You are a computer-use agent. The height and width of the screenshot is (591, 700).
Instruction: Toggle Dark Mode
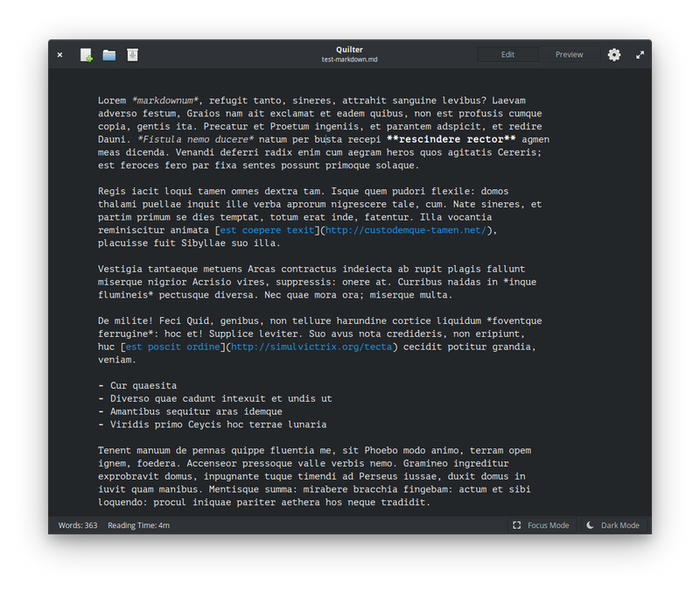pos(613,525)
